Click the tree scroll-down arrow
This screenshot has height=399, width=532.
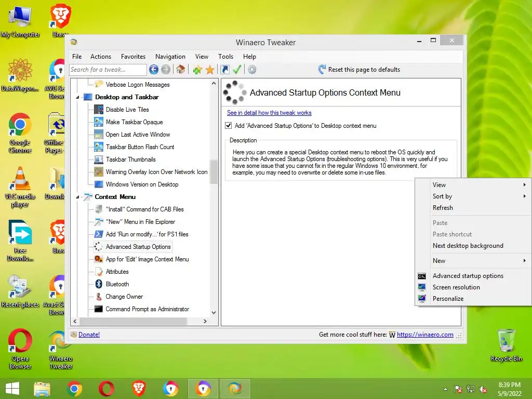click(214, 312)
